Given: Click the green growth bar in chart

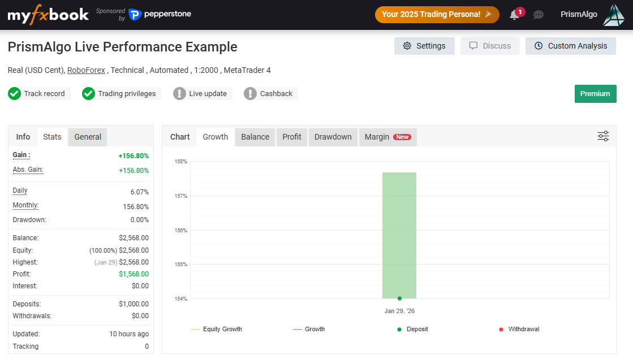Looking at the screenshot, I should [399, 235].
